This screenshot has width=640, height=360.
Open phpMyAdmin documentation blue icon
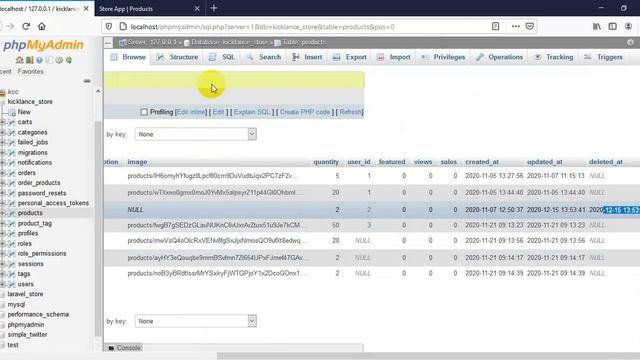[x=39, y=60]
